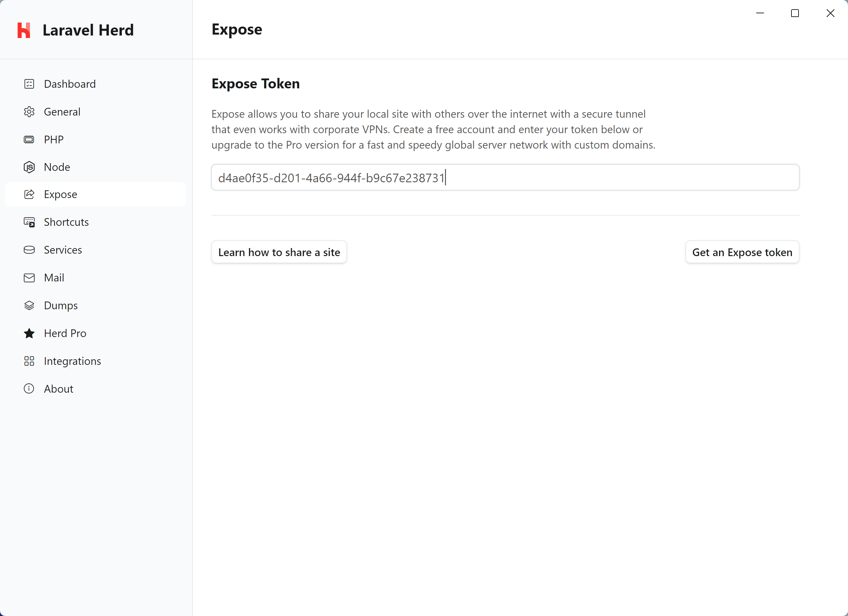Click the PHP chip icon
Screen dimensions: 848x616
[29, 139]
